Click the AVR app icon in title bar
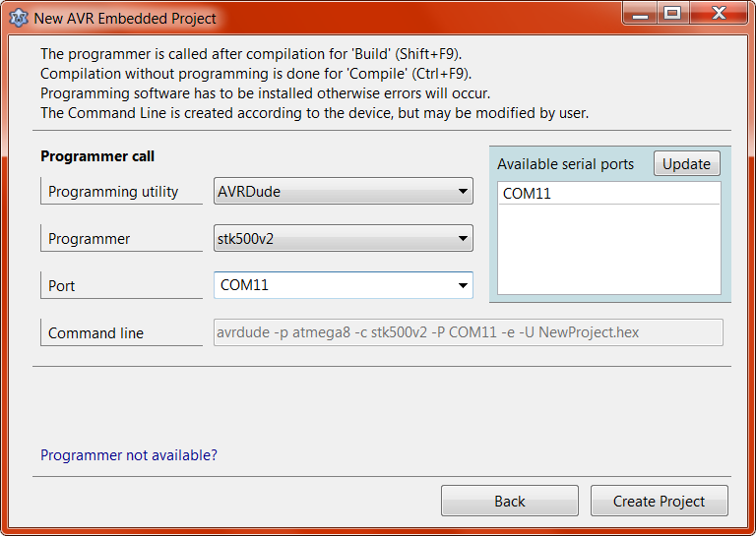This screenshot has height=536, width=756. tap(18, 18)
